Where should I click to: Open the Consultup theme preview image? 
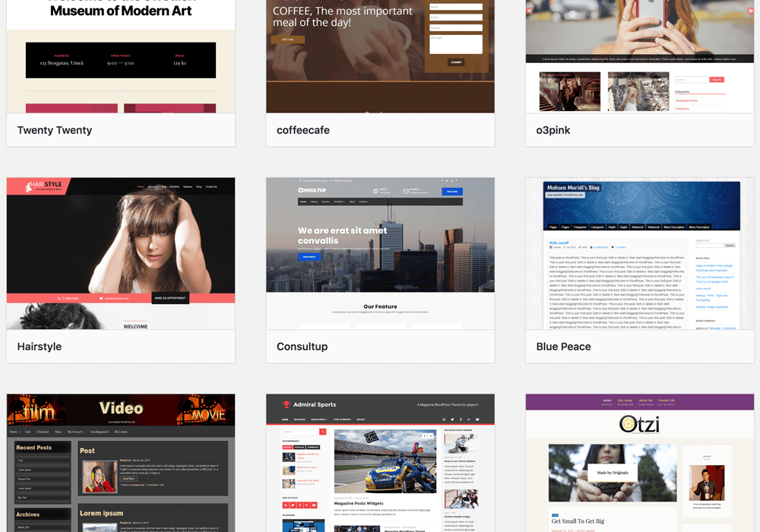(x=380, y=253)
